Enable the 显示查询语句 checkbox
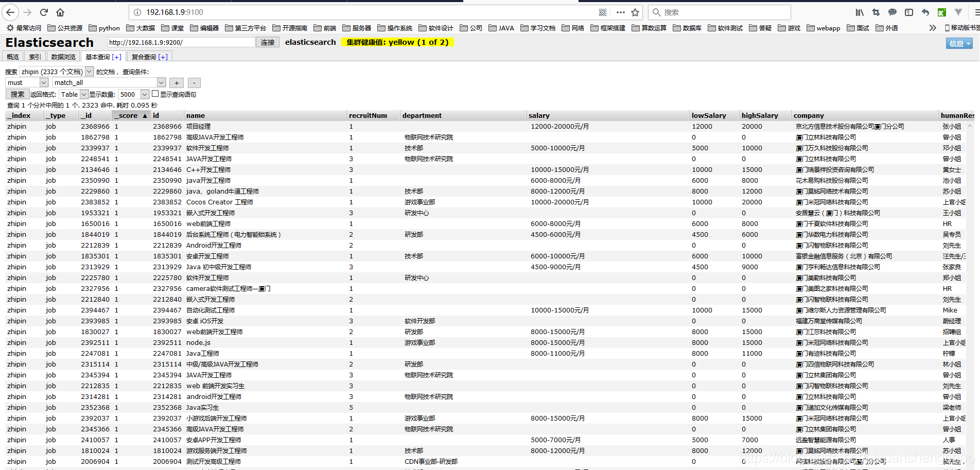The height and width of the screenshot is (470, 980). [155, 94]
